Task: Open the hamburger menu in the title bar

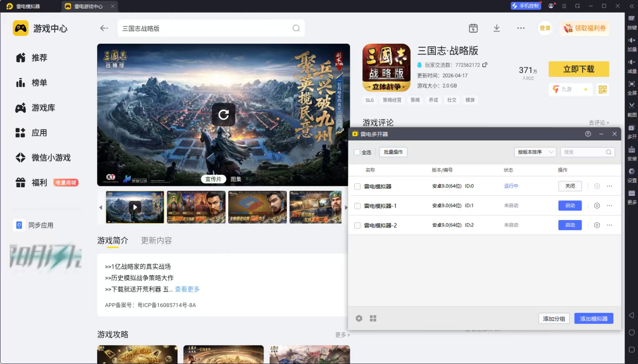Action: pos(564,6)
